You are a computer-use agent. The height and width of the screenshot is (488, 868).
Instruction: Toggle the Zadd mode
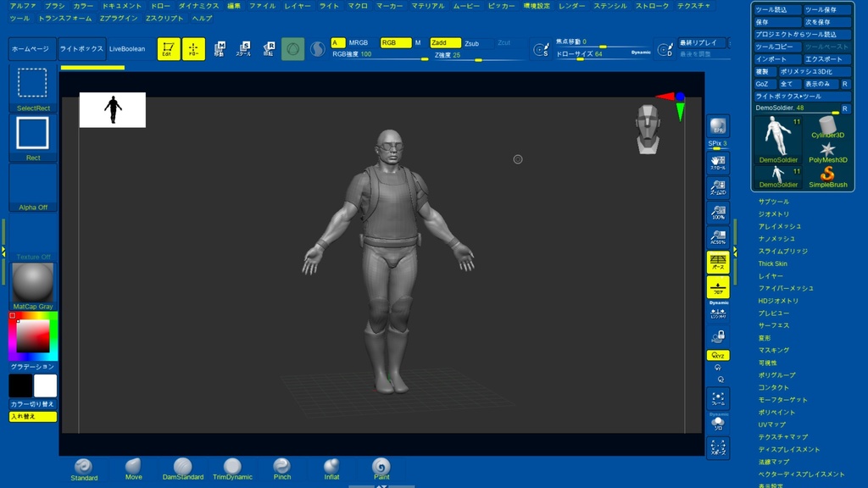(445, 42)
